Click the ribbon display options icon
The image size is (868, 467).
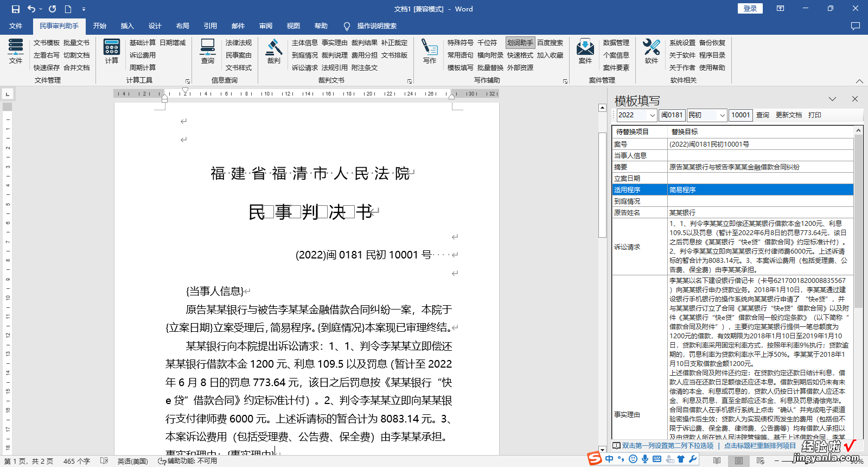[780, 9]
